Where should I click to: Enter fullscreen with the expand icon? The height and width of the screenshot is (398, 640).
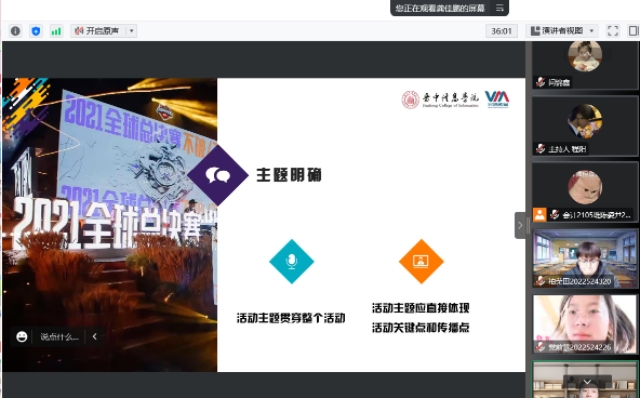click(613, 31)
